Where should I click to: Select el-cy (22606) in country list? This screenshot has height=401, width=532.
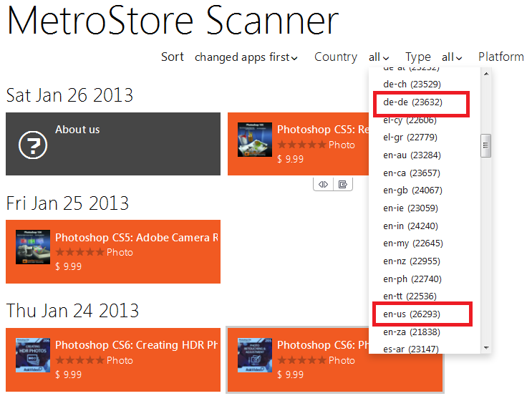(410, 120)
